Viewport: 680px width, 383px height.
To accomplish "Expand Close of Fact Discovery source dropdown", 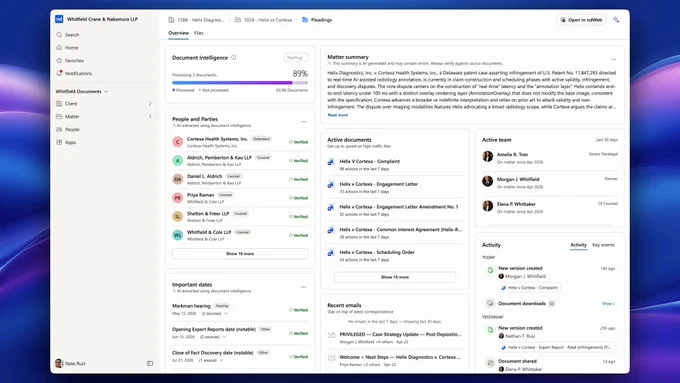I will [x=221, y=360].
